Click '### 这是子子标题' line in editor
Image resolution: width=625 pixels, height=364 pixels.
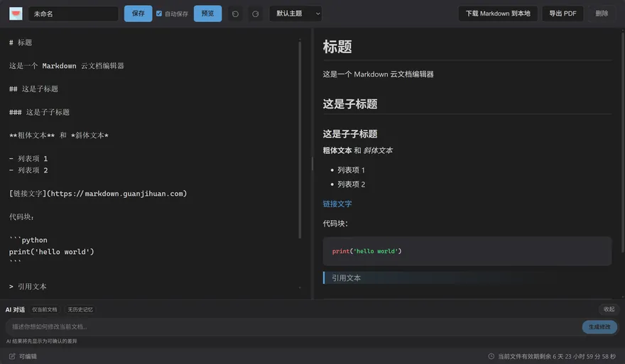40,112
